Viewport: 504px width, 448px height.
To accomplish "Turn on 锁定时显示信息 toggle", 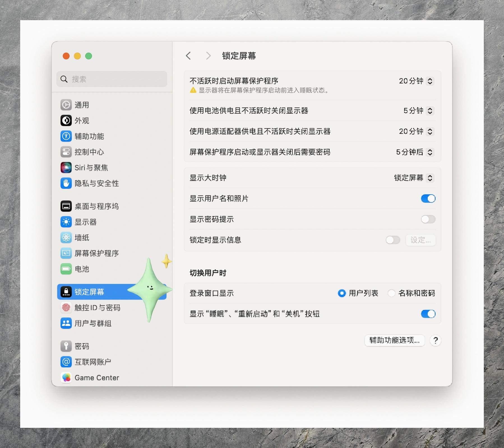I will click(393, 240).
